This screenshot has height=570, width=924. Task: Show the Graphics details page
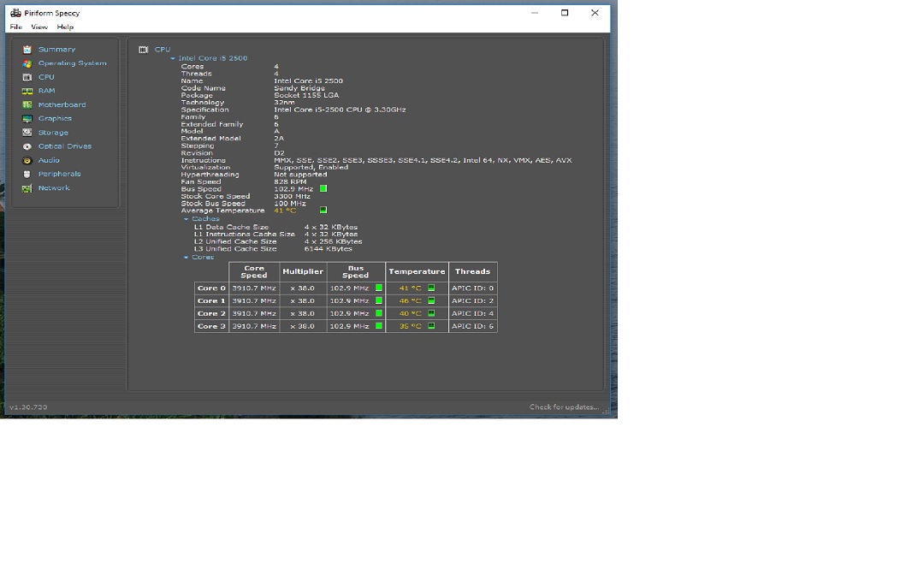click(55, 118)
